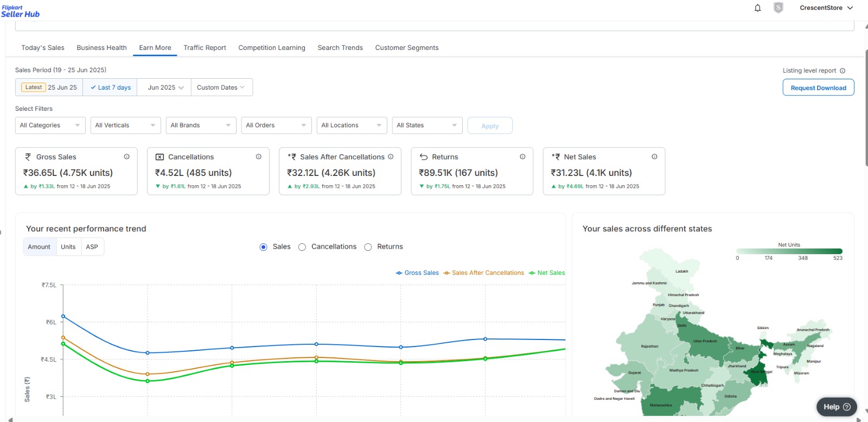
Task: Click the '₹4.52L (485 units)' value
Action: click(193, 173)
